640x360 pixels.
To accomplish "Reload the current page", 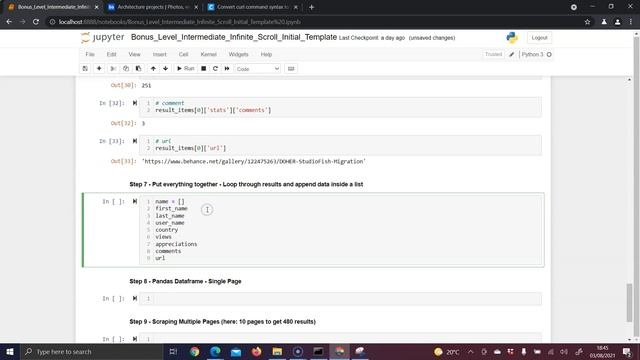I will (36, 22).
